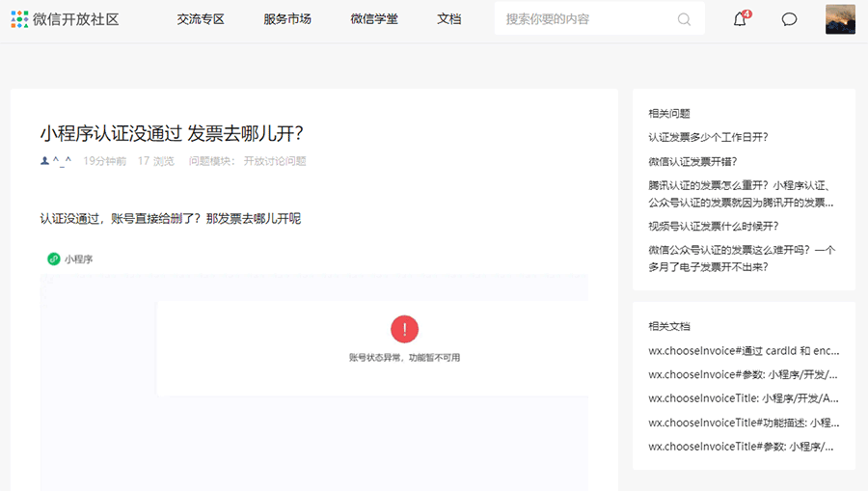Open doc wx.chooseInvoice#通过 cardId 和 enc...
The height and width of the screenshot is (491, 868).
click(744, 351)
